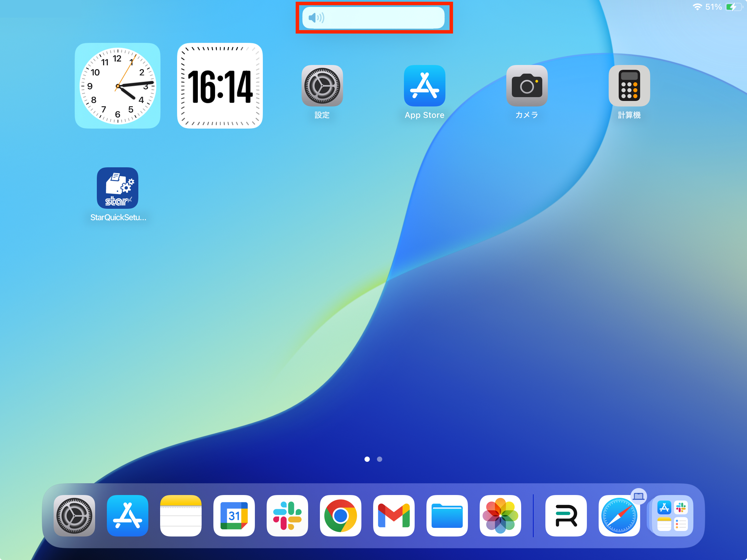Tap the analog clock widget
The width and height of the screenshot is (747, 560).
pyautogui.click(x=118, y=86)
